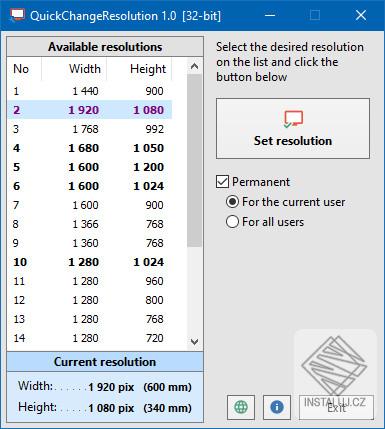385x429 pixels.
Task: Select row 9 with 1 360 x 768
Action: (89, 243)
